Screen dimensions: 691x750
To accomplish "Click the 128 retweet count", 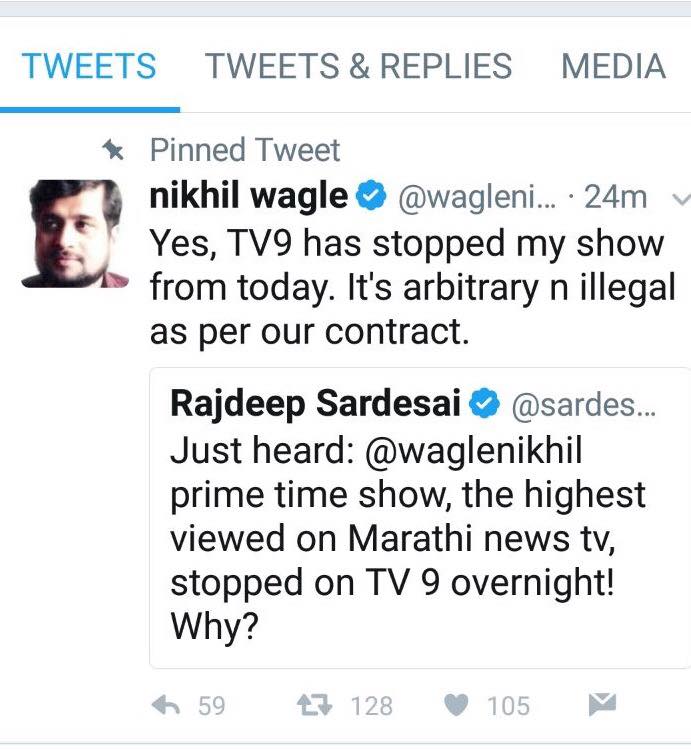I will 371,706.
